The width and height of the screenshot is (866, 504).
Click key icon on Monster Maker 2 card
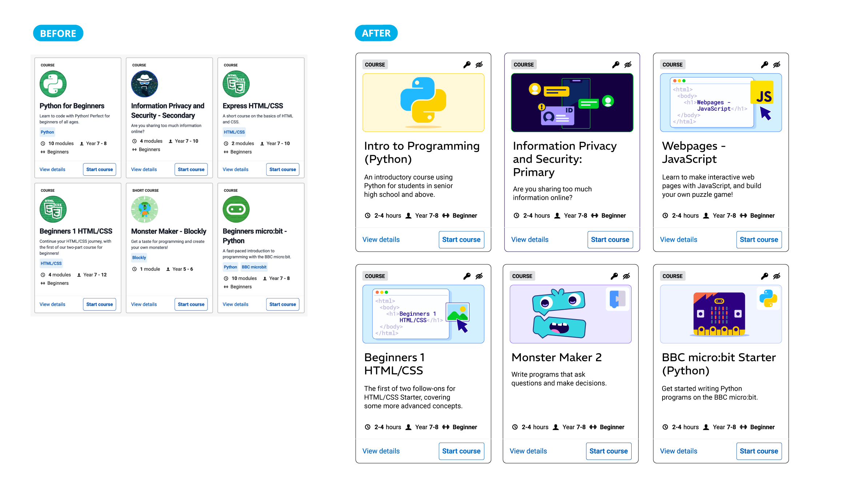(614, 276)
